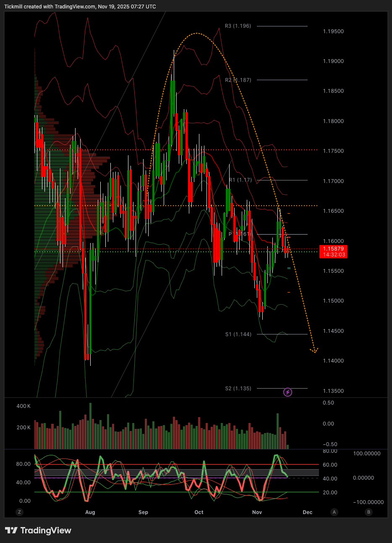Click the Z timezone button
The width and height of the screenshot is (392, 543).
click(19, 512)
